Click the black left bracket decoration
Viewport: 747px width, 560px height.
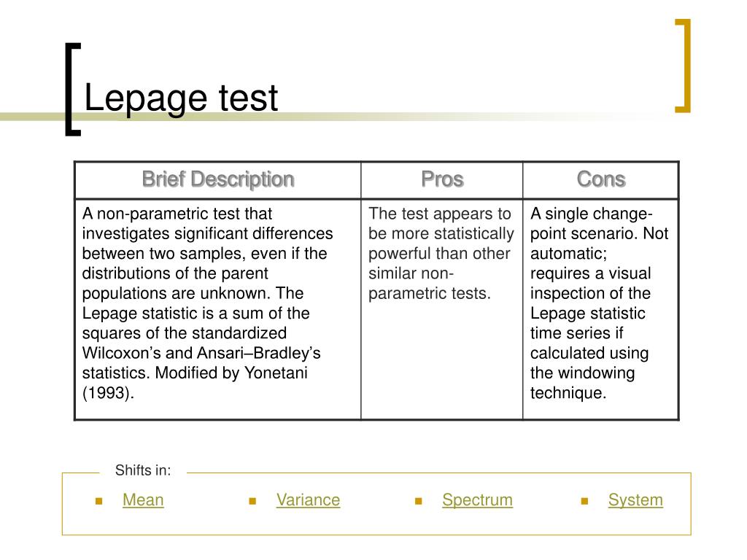tap(71, 89)
